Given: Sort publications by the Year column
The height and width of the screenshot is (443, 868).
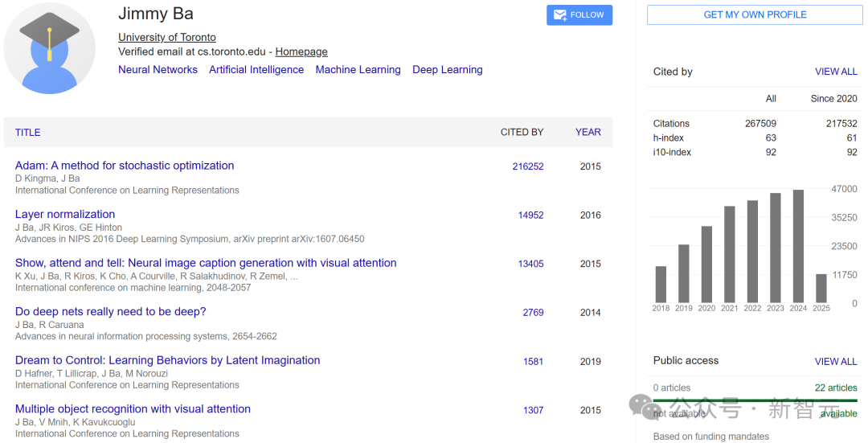Looking at the screenshot, I should point(588,133).
